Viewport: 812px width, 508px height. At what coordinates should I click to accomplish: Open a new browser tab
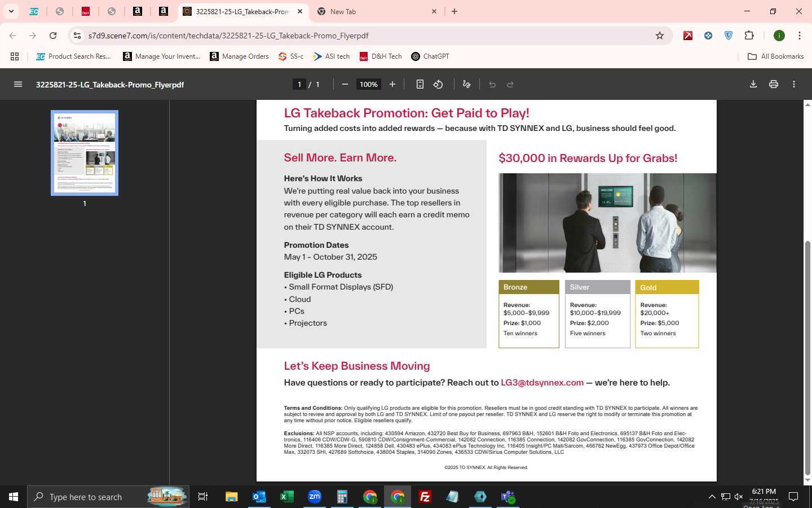click(454, 11)
